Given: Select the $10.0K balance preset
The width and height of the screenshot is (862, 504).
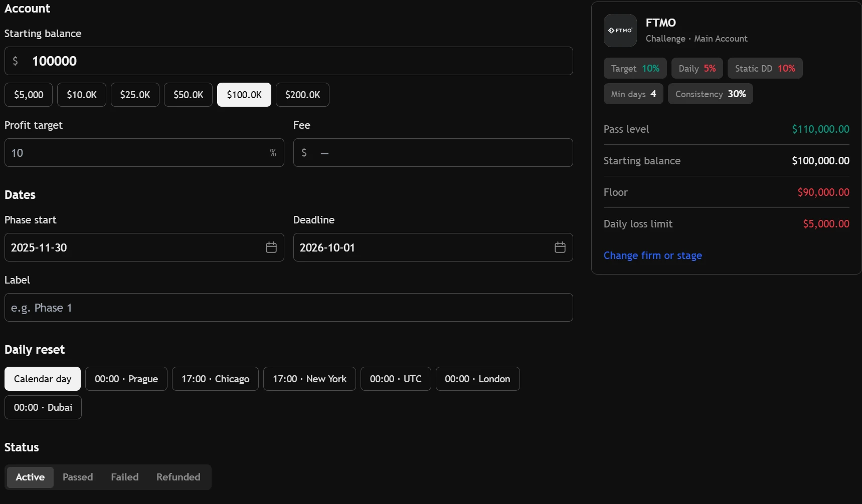Looking at the screenshot, I should click(82, 95).
